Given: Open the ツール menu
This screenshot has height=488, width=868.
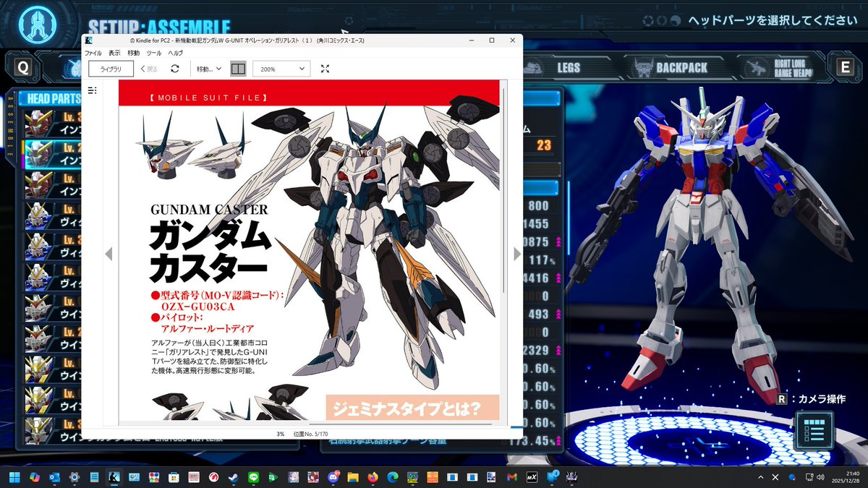Looking at the screenshot, I should click(x=154, y=53).
